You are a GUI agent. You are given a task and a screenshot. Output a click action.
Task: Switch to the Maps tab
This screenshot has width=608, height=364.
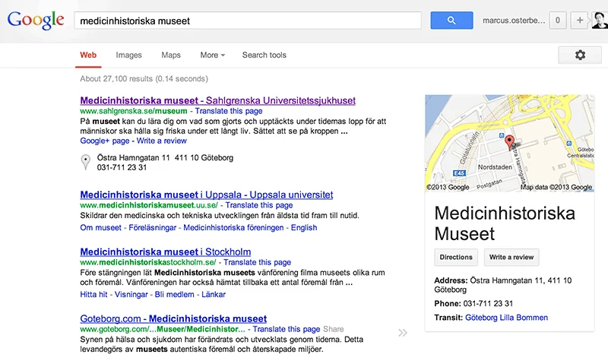tap(171, 55)
